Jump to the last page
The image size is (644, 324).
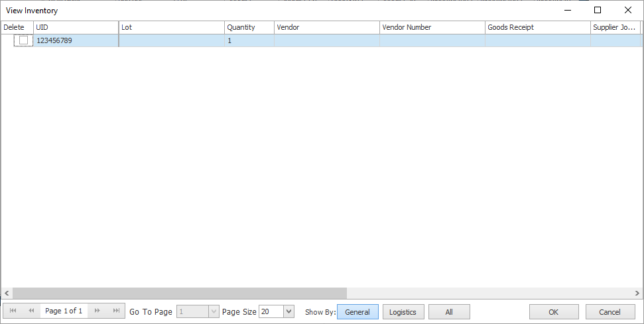point(116,311)
